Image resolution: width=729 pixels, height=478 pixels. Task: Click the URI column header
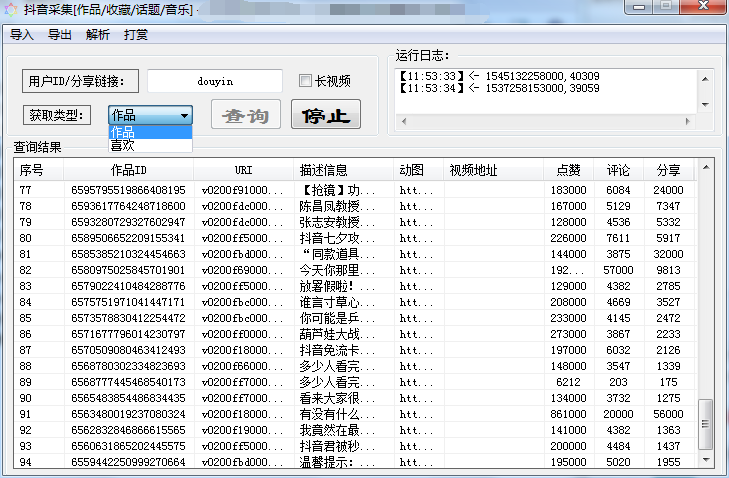point(244,170)
